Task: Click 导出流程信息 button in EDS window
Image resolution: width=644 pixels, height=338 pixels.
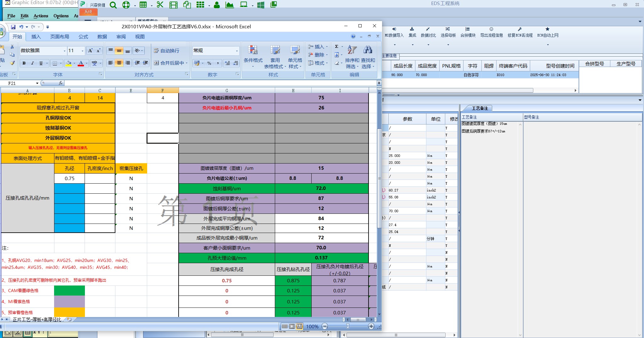Action: (491, 32)
